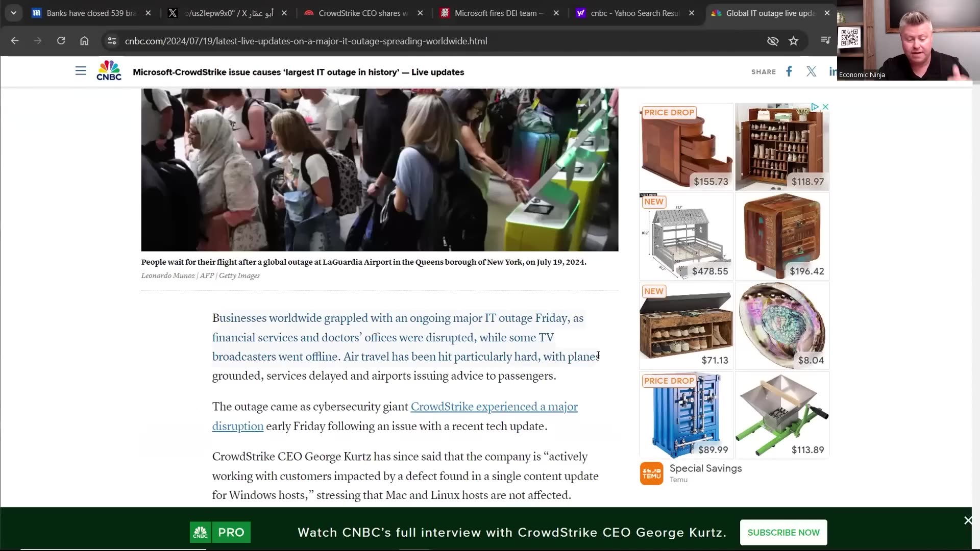Click the SUBSCRIBE NOW button
This screenshot has width=980, height=551.
pos(783,533)
